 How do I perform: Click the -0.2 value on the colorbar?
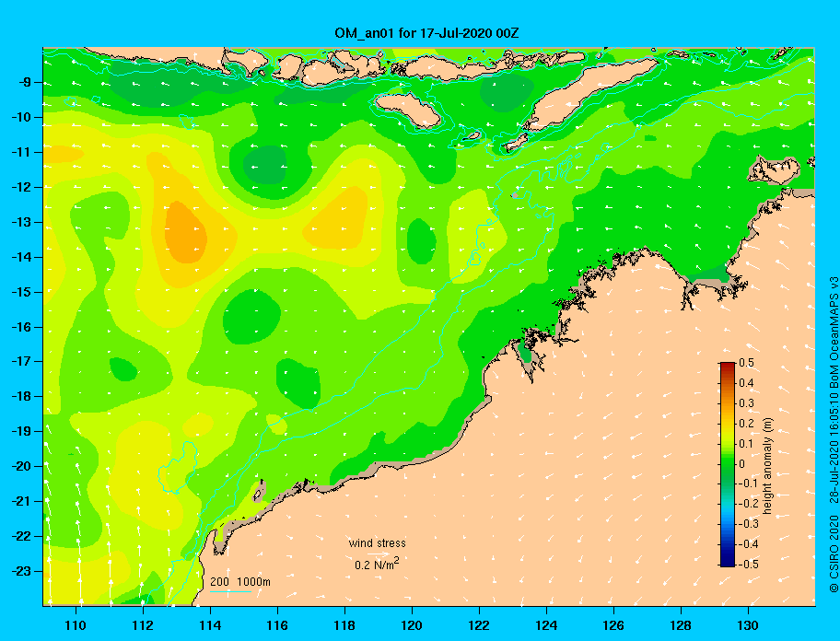click(x=748, y=504)
